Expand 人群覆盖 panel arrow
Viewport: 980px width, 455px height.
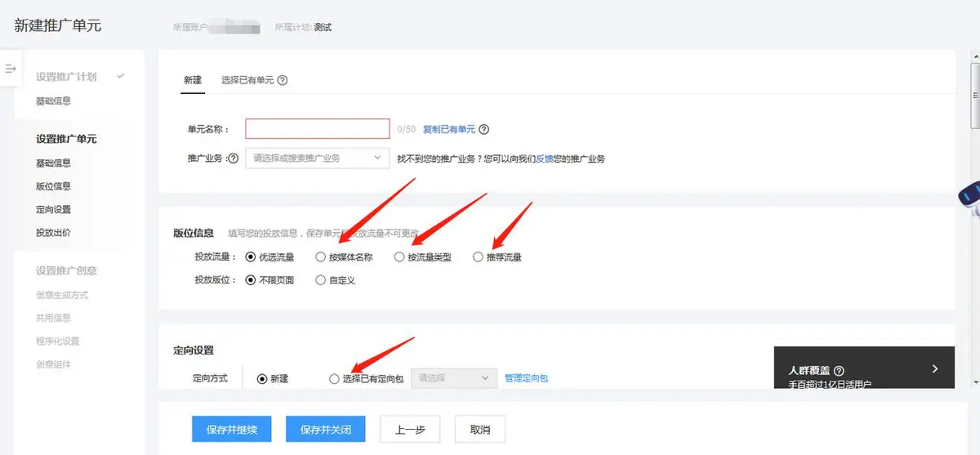(936, 369)
